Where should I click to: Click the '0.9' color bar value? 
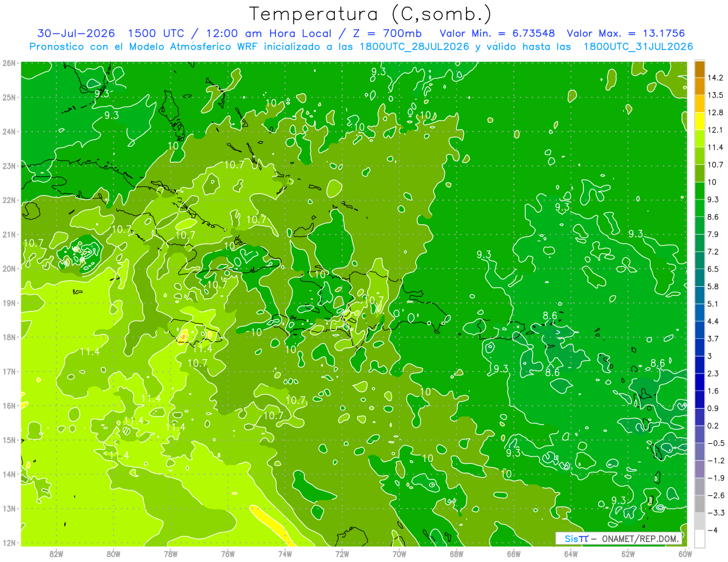pyautogui.click(x=713, y=408)
